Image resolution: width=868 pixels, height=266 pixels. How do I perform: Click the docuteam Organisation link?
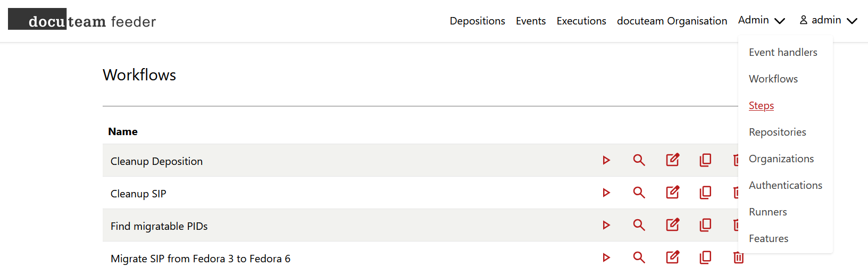672,21
